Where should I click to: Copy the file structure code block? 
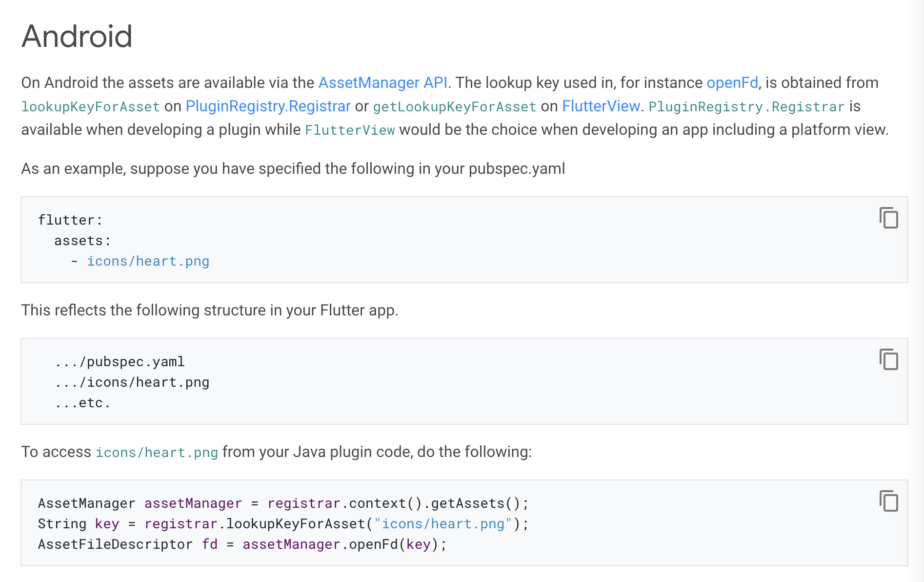click(888, 359)
